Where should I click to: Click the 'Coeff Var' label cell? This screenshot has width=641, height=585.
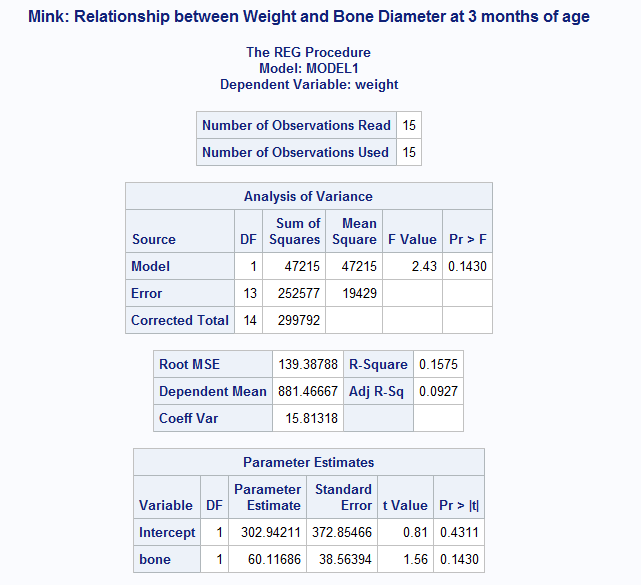click(x=188, y=418)
